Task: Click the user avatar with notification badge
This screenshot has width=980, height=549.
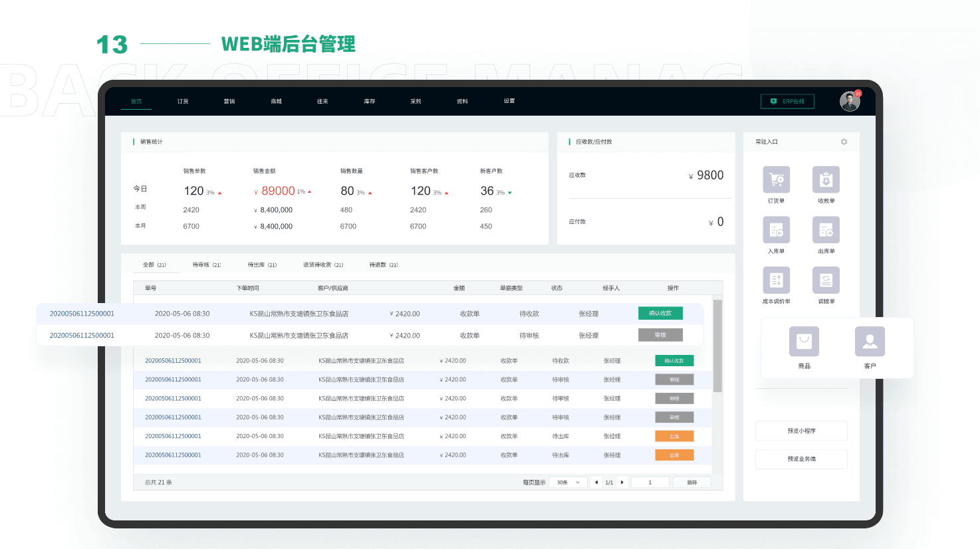Action: (850, 101)
